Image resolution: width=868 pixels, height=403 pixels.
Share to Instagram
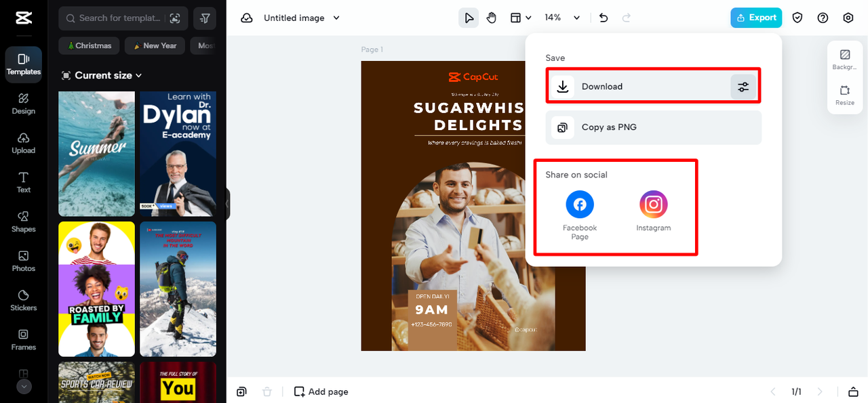pyautogui.click(x=654, y=211)
